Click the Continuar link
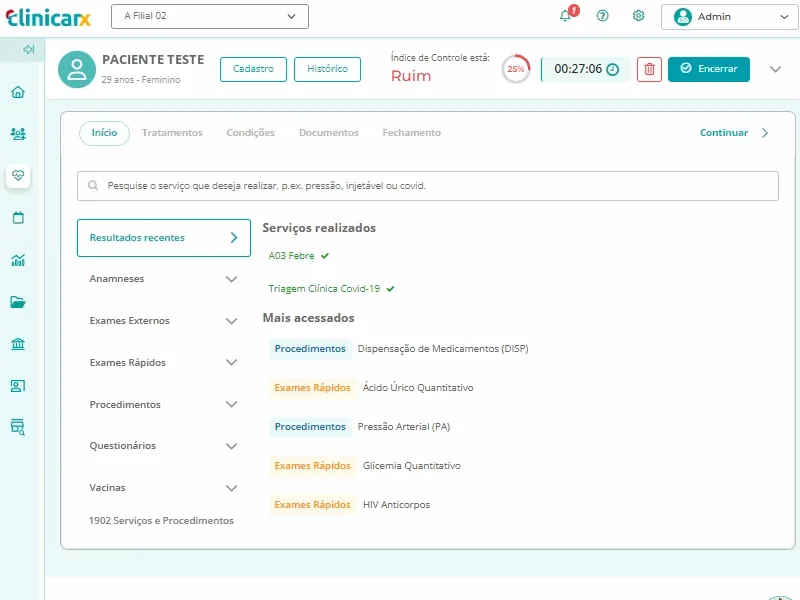The width and height of the screenshot is (800, 600). click(x=723, y=133)
